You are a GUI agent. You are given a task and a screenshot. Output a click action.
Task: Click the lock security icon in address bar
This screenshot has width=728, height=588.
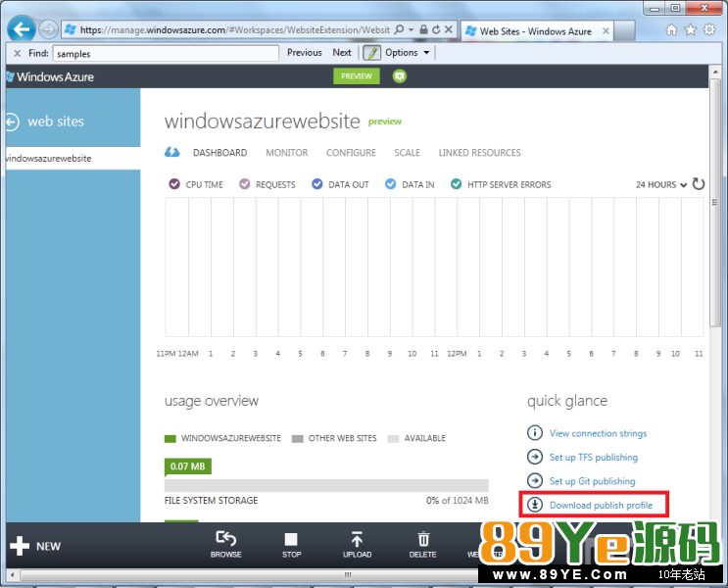point(423,29)
